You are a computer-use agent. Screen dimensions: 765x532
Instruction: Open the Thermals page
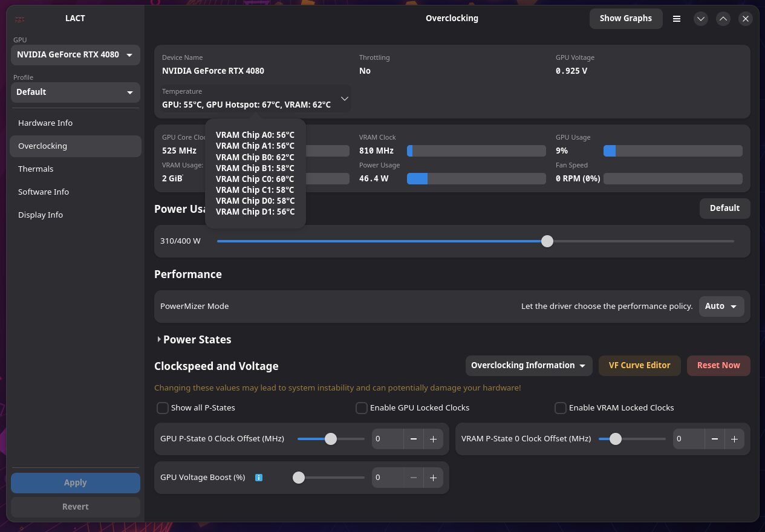[76, 169]
